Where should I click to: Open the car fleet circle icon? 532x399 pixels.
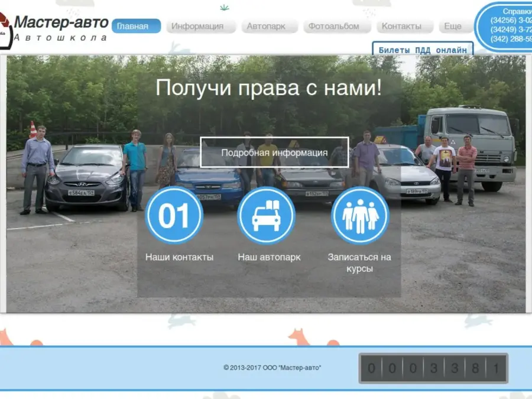[x=266, y=216]
